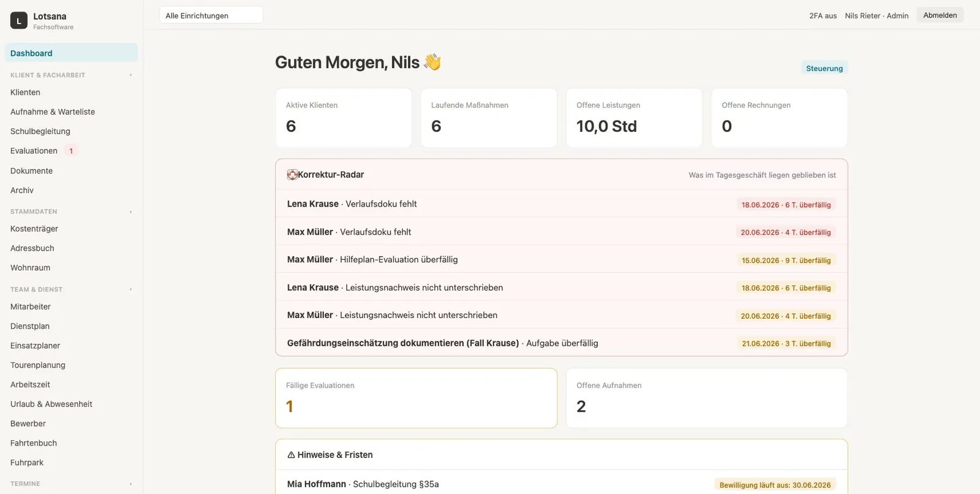Open the Dashboard menu item
The height and width of the screenshot is (494, 980).
[x=72, y=53]
